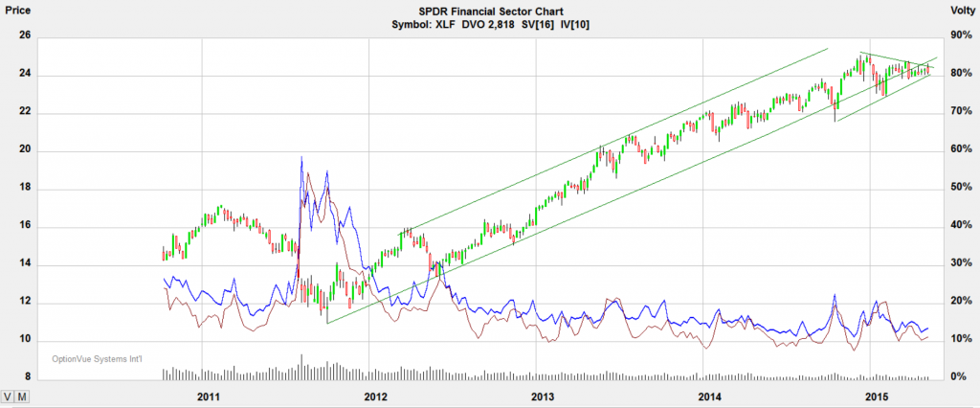Click the chart title 'SPDR Financial Sector Chart'

pyautogui.click(x=490, y=11)
